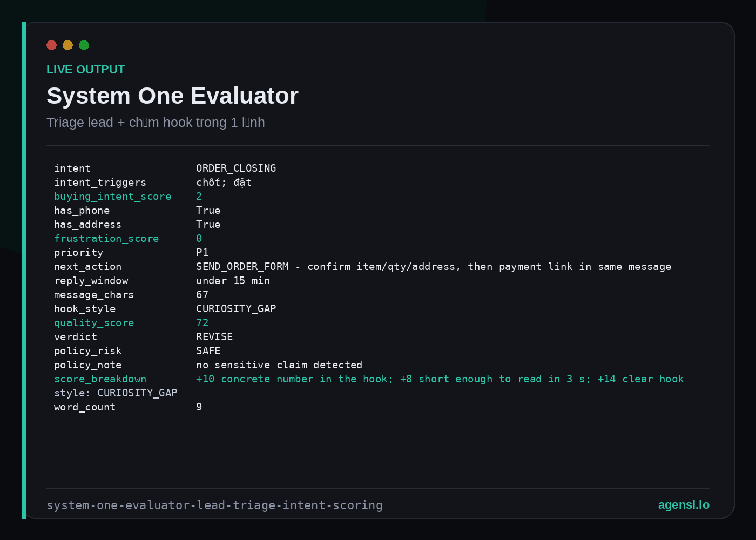Image resolution: width=756 pixels, height=540 pixels.
Task: Click the has_address key
Action: point(87,225)
